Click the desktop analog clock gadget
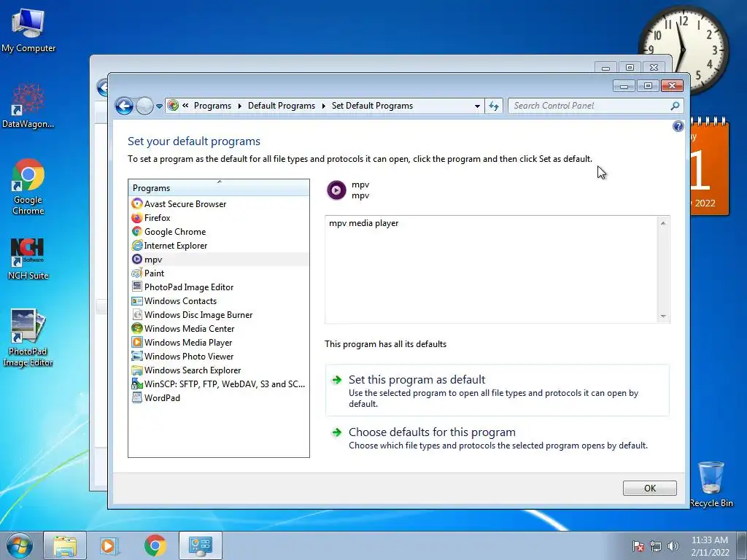The width and height of the screenshot is (747, 560). coord(683,50)
